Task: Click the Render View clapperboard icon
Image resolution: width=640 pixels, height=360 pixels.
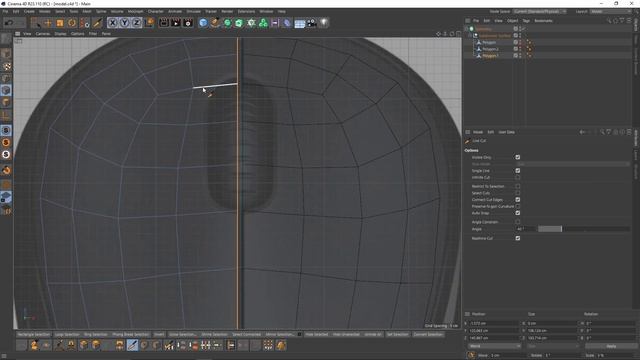Action: point(164,23)
